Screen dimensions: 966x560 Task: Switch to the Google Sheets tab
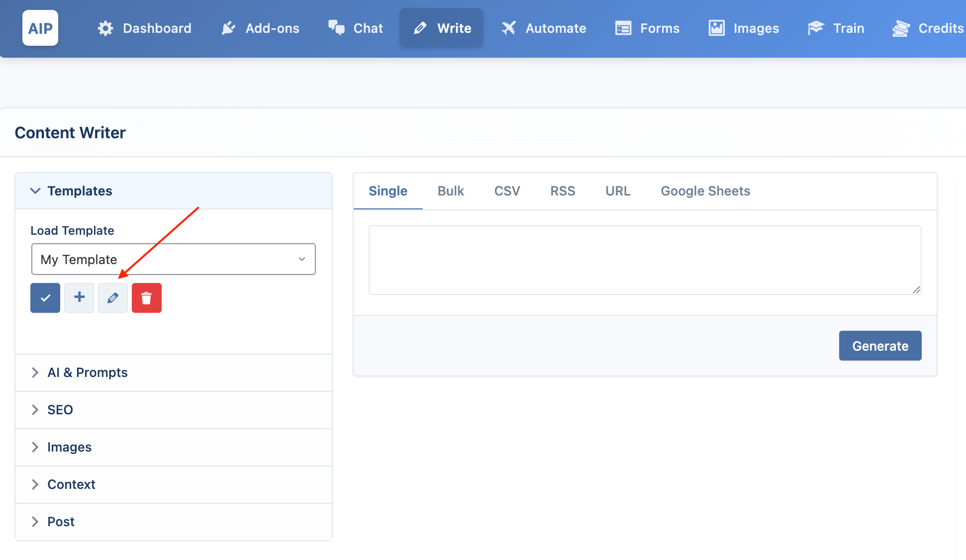705,191
